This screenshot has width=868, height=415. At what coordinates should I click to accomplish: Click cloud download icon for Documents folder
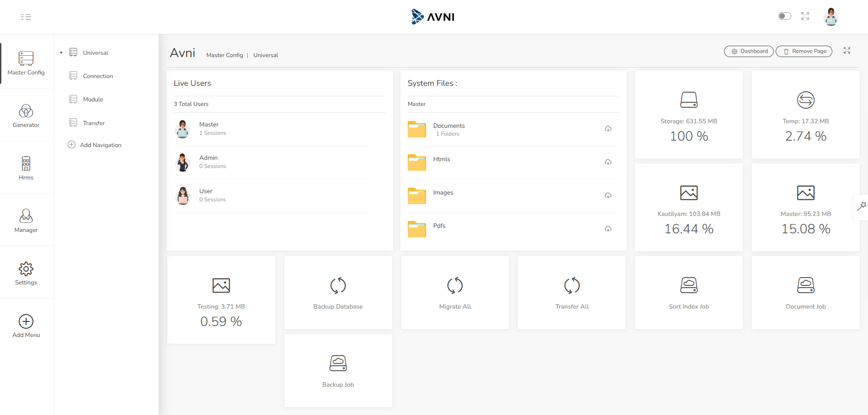coord(608,129)
